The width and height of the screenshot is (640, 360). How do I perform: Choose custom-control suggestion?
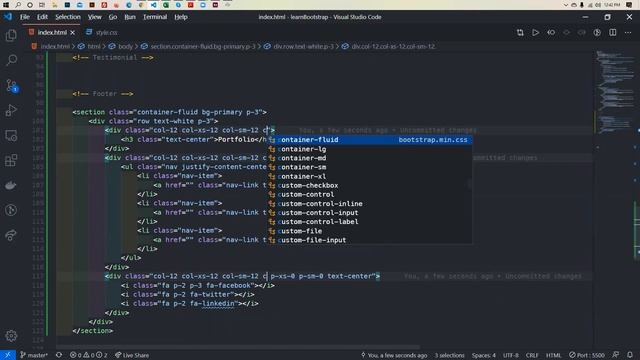[x=370, y=194]
